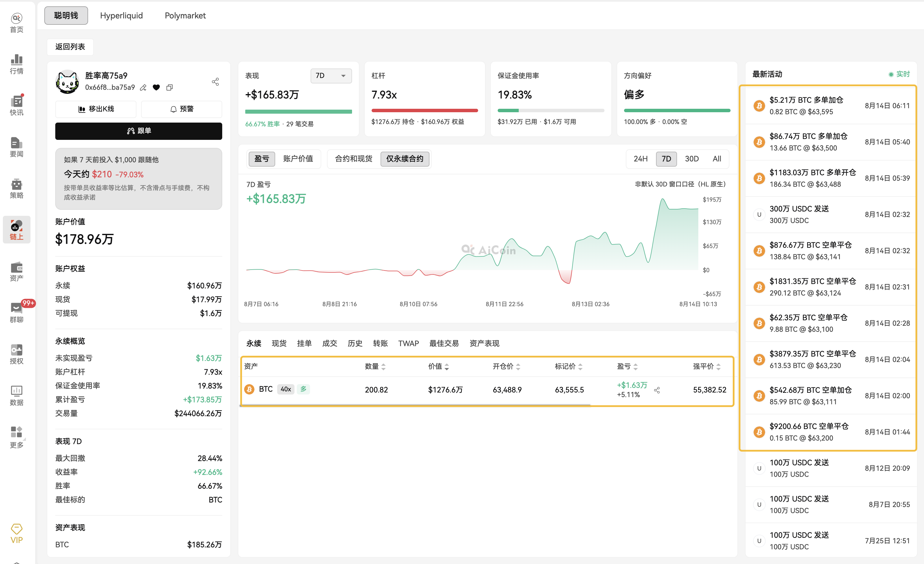Open the 表现 7D period dropdown
Image resolution: width=924 pixels, height=564 pixels.
331,76
